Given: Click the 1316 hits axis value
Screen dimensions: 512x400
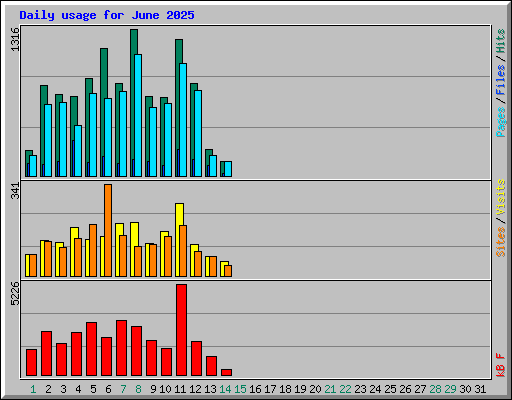Looking at the screenshot, I should pos(15,39).
